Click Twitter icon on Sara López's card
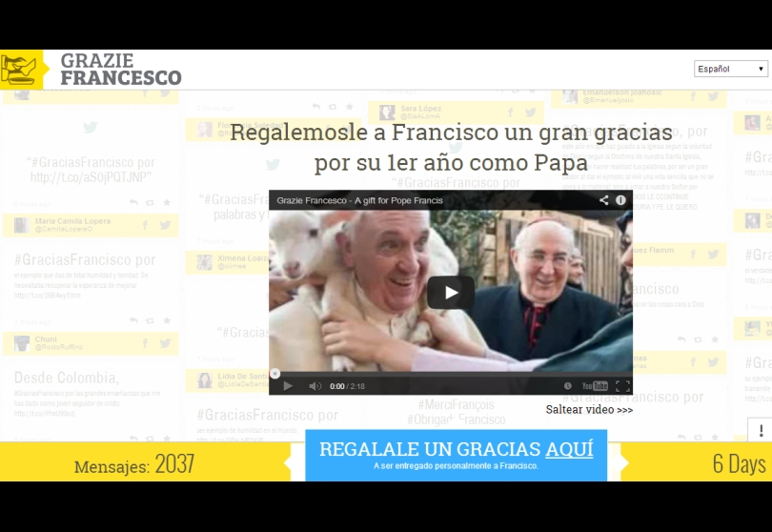This screenshot has width=772, height=532. [x=530, y=113]
